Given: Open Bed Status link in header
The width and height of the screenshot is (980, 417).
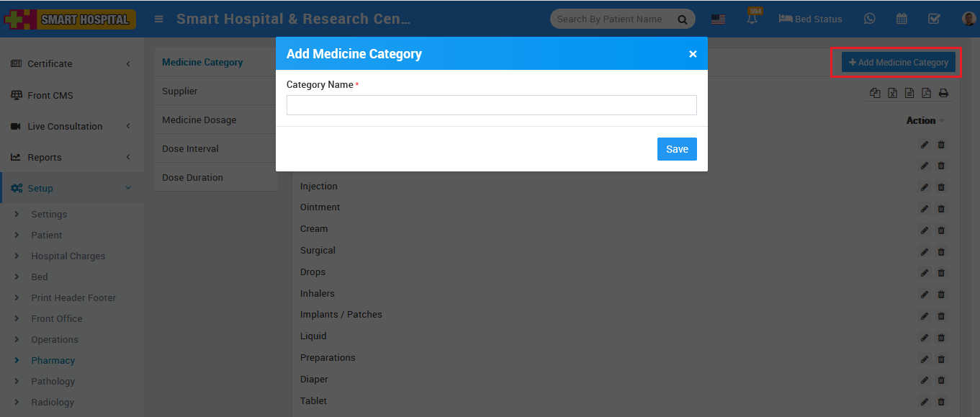Looking at the screenshot, I should [x=810, y=19].
